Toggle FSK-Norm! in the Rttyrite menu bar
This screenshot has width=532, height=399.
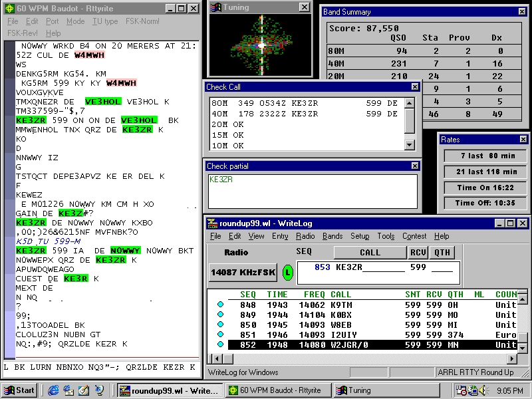pyautogui.click(x=142, y=21)
